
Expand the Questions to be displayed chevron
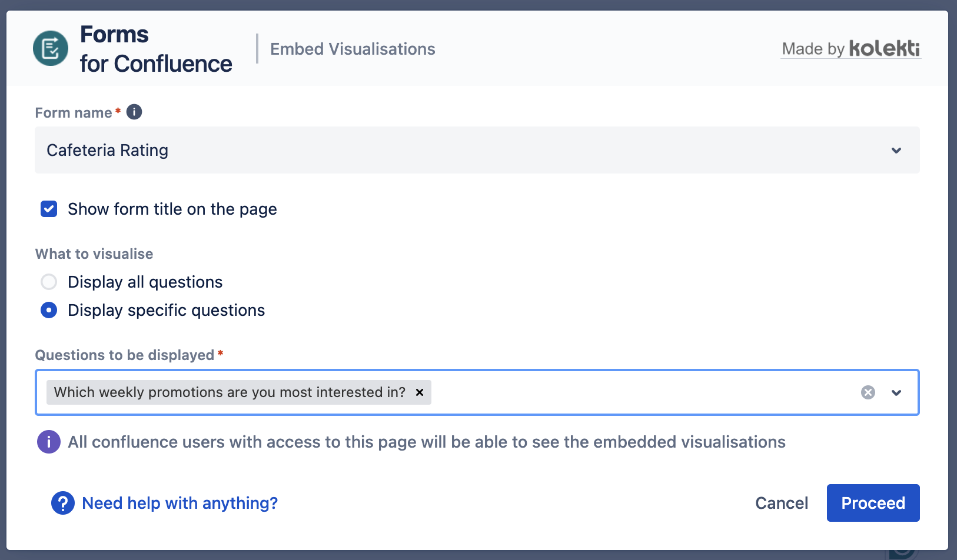(x=896, y=393)
